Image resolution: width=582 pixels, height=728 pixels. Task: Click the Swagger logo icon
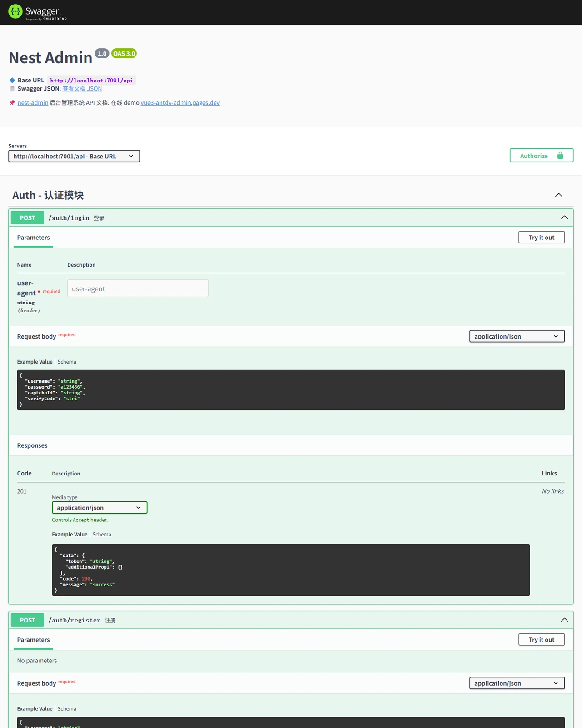[15, 11]
